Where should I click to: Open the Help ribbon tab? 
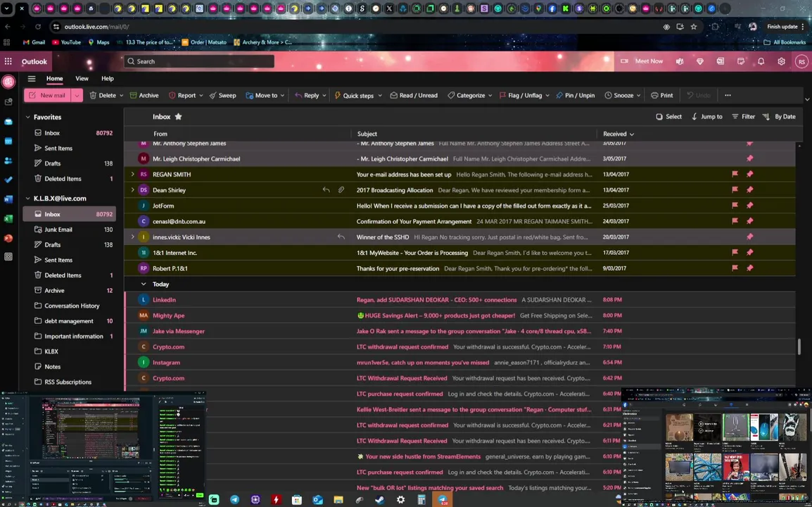point(107,79)
